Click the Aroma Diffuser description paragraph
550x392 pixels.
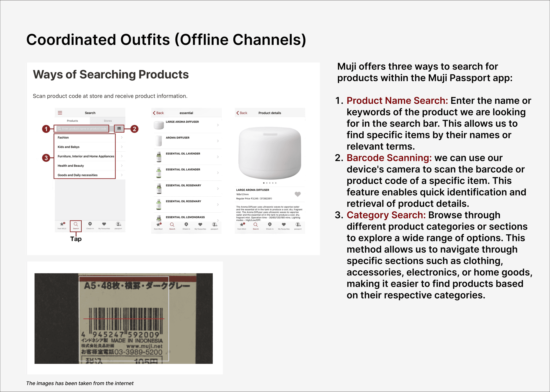point(269,213)
